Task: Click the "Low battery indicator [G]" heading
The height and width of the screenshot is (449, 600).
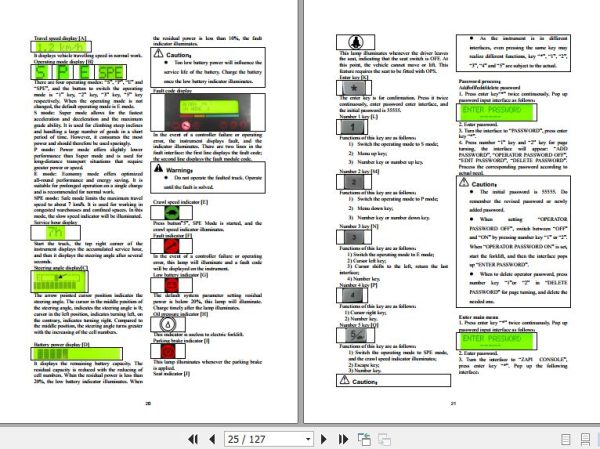Action: point(181,275)
